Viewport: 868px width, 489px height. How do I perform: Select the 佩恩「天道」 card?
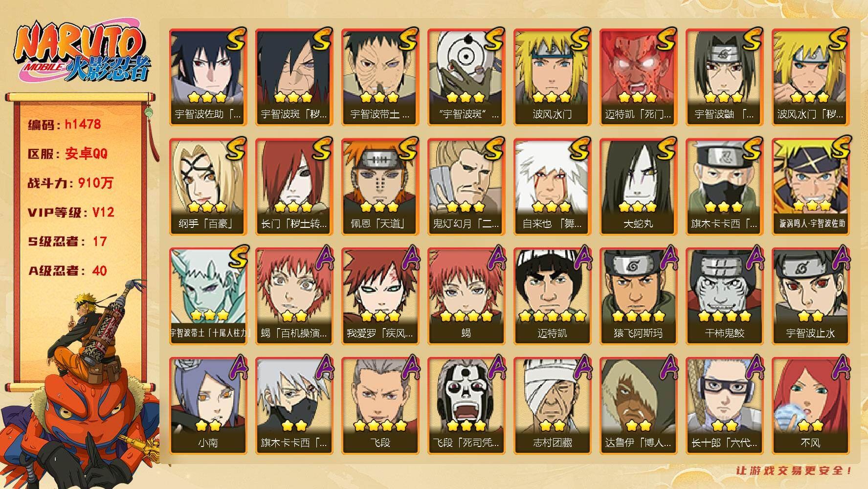pos(380,187)
